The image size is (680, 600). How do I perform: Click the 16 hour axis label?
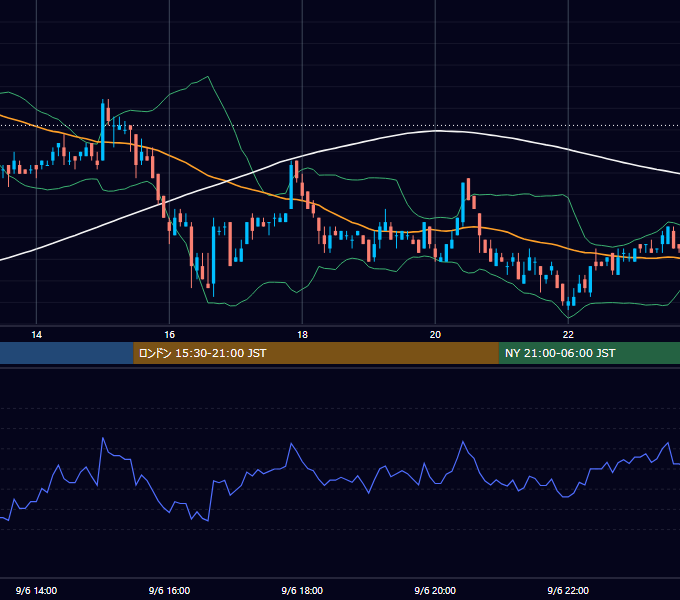click(x=169, y=335)
